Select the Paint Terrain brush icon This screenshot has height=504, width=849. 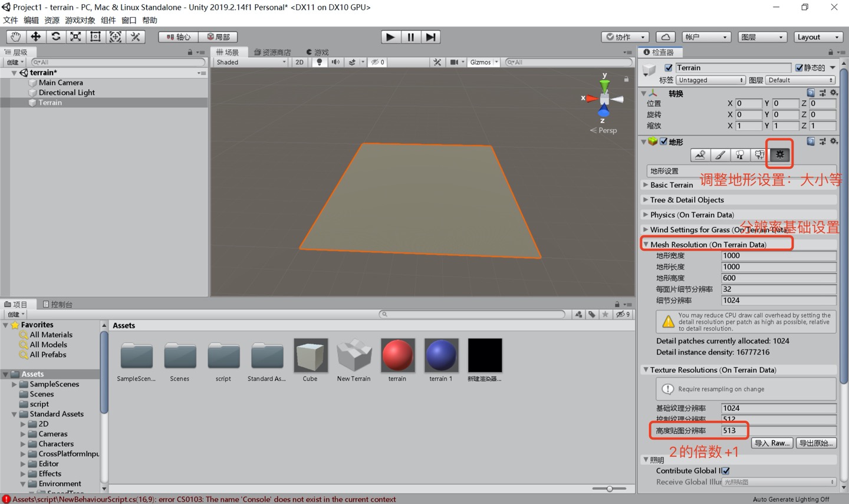point(720,155)
